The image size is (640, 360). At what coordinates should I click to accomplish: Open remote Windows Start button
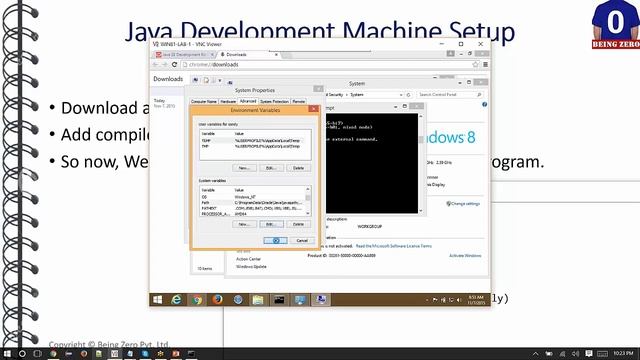(x=158, y=300)
